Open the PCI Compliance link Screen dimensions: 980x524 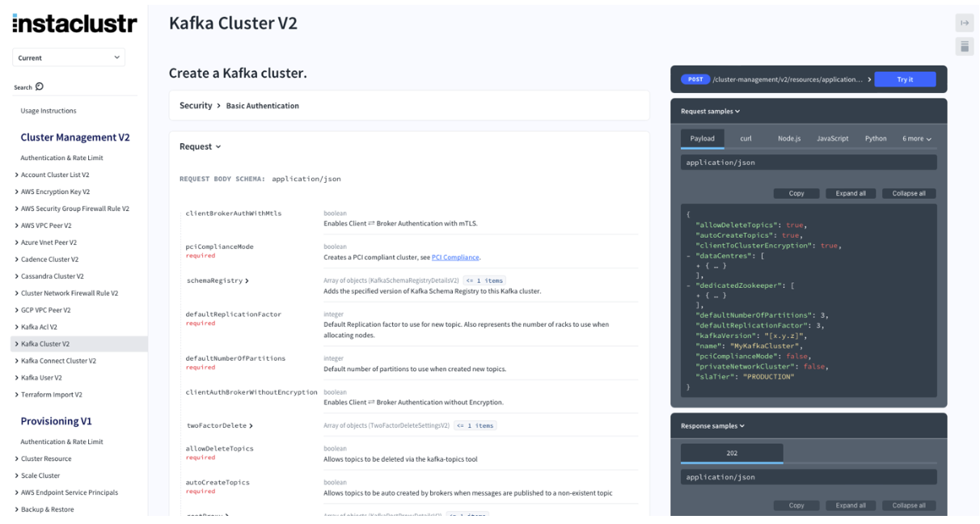click(x=455, y=257)
